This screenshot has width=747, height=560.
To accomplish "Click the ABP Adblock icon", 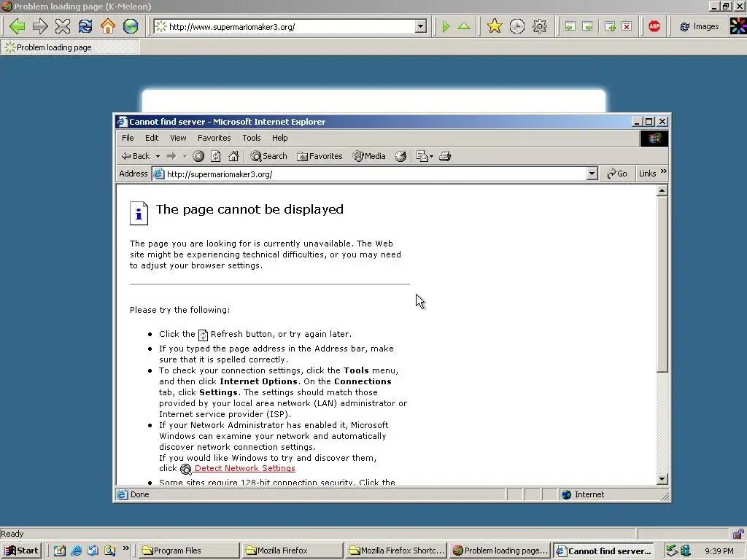I will pyautogui.click(x=654, y=26).
